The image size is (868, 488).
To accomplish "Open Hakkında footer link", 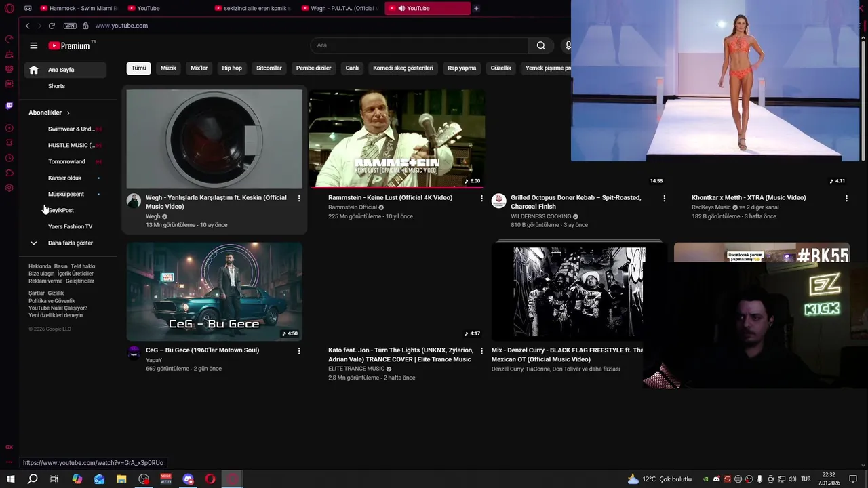I will click(x=39, y=266).
